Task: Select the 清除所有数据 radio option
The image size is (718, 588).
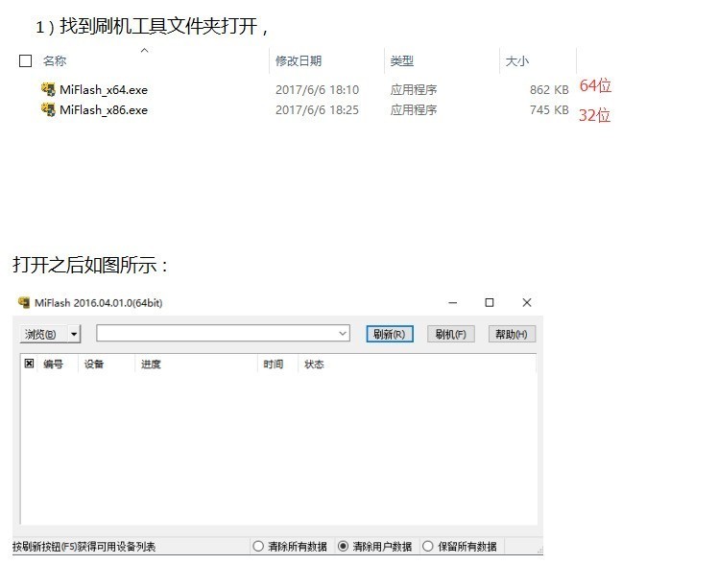Action: [x=258, y=546]
